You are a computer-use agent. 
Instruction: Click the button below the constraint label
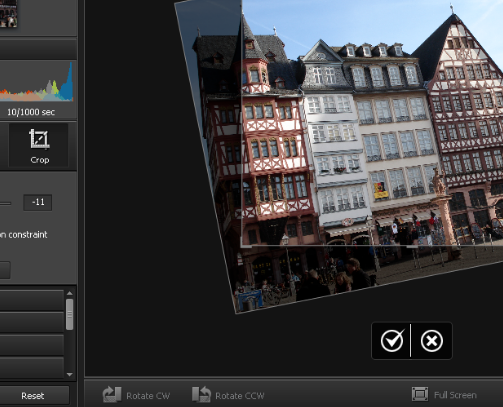coord(5,270)
